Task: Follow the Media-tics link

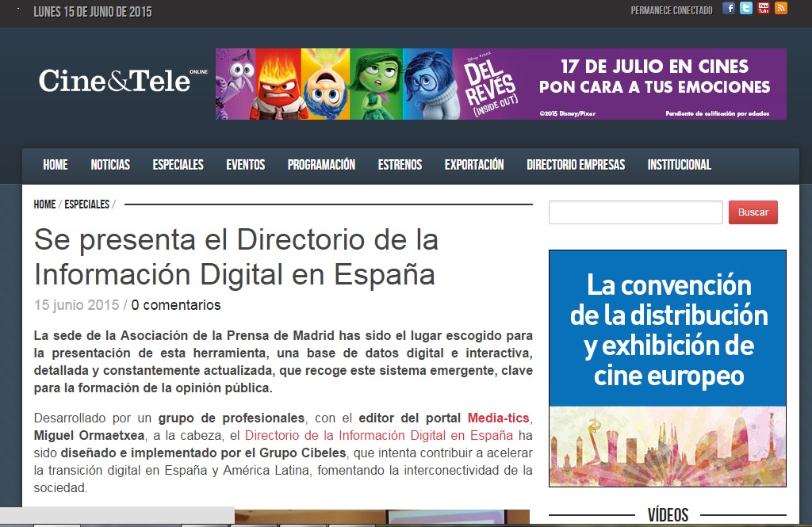Action: 498,418
